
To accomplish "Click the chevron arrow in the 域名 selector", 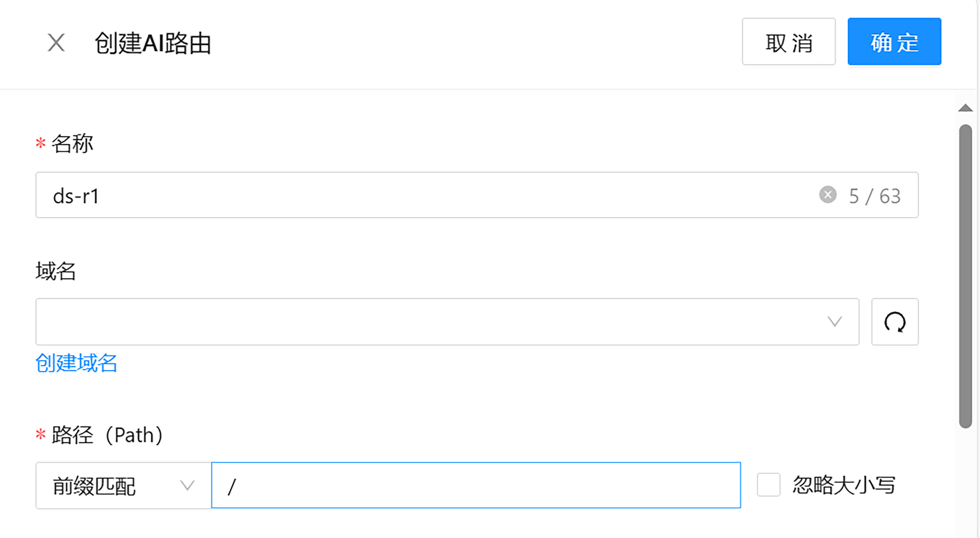I will click(x=834, y=322).
